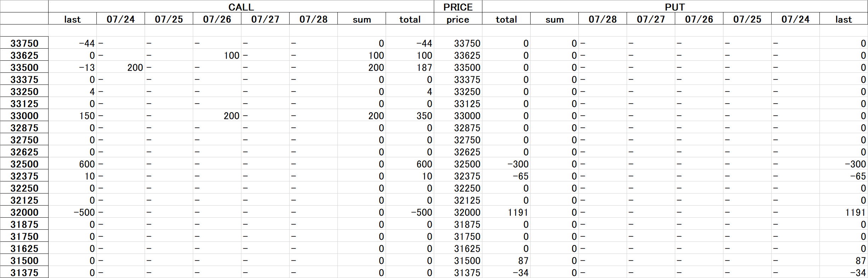Click the "sum" column header under PUT
Viewport: 868px width, 278px height.
(x=554, y=19)
